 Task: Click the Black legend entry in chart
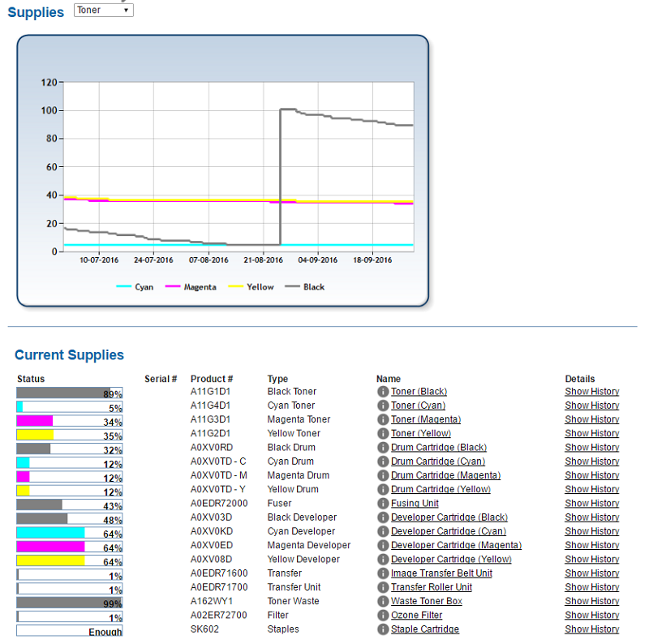305,287
